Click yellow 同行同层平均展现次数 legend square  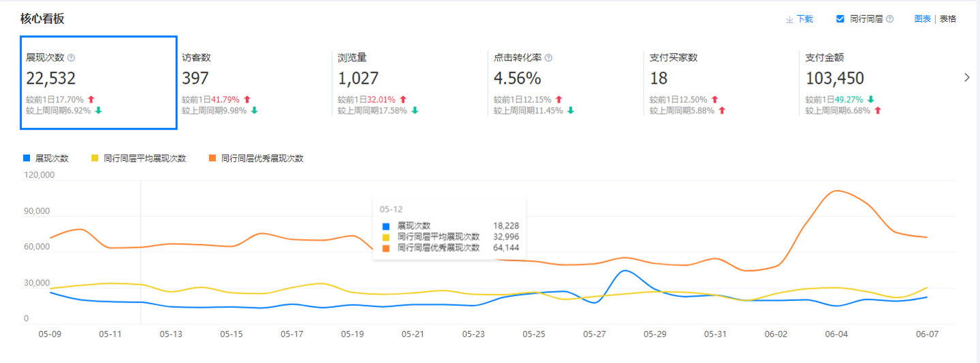(x=95, y=158)
